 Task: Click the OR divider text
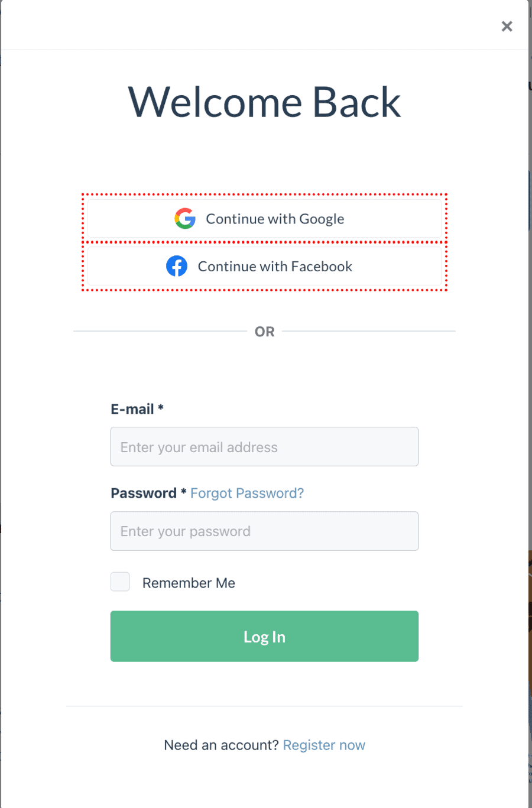pyautogui.click(x=264, y=332)
